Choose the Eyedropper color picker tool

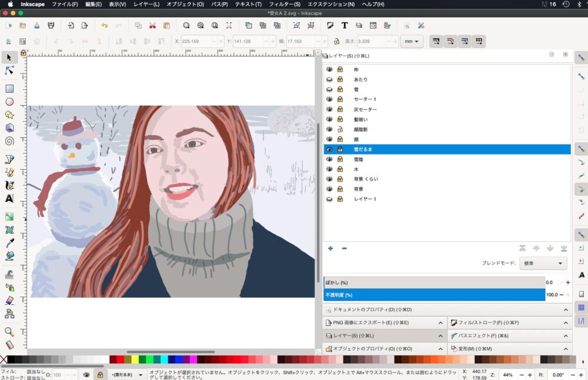[9, 243]
